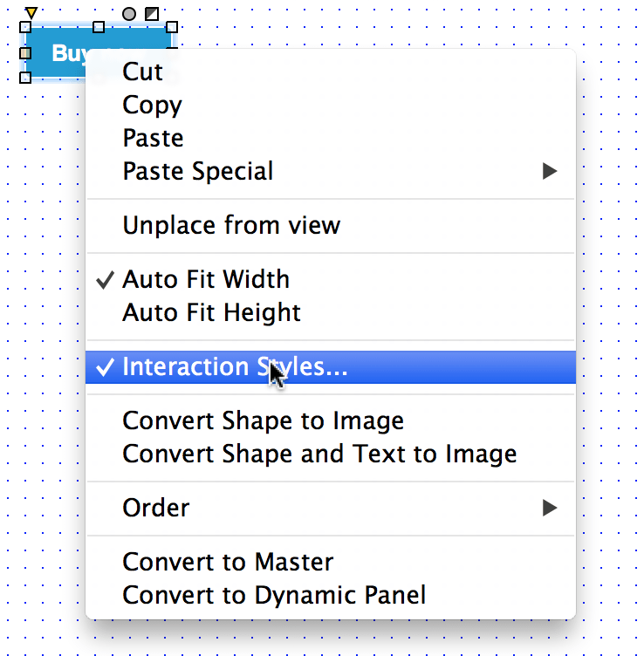Select Convert Shape to Image

click(x=263, y=420)
